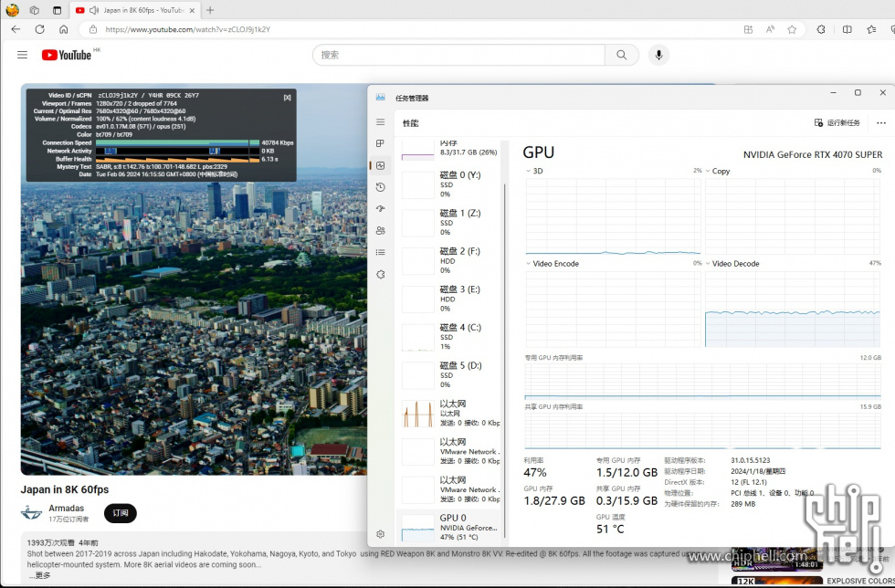Add page to favorites star icon

[792, 30]
